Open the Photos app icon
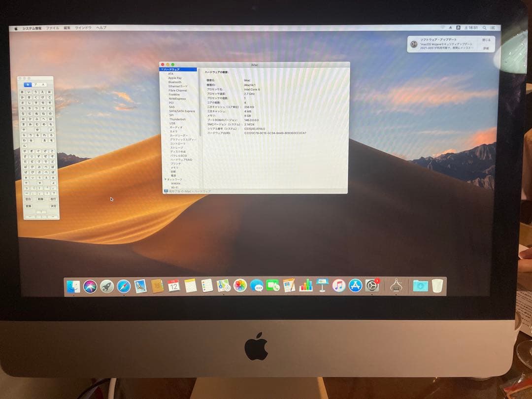 pyautogui.click(x=240, y=286)
